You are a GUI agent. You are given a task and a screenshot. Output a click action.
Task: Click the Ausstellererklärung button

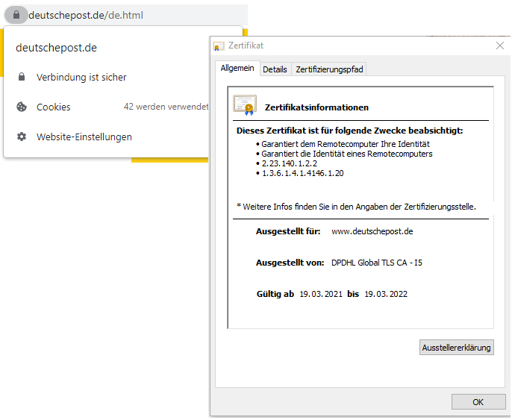pos(456,348)
